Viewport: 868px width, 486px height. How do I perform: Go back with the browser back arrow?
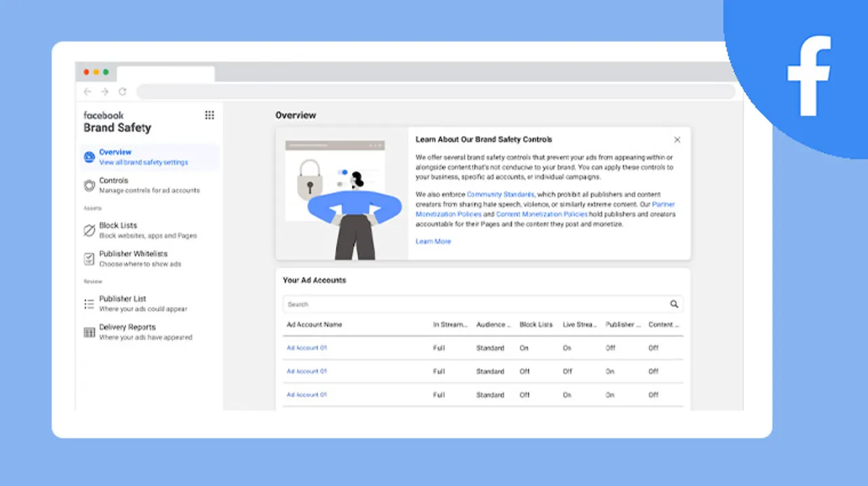click(x=87, y=92)
